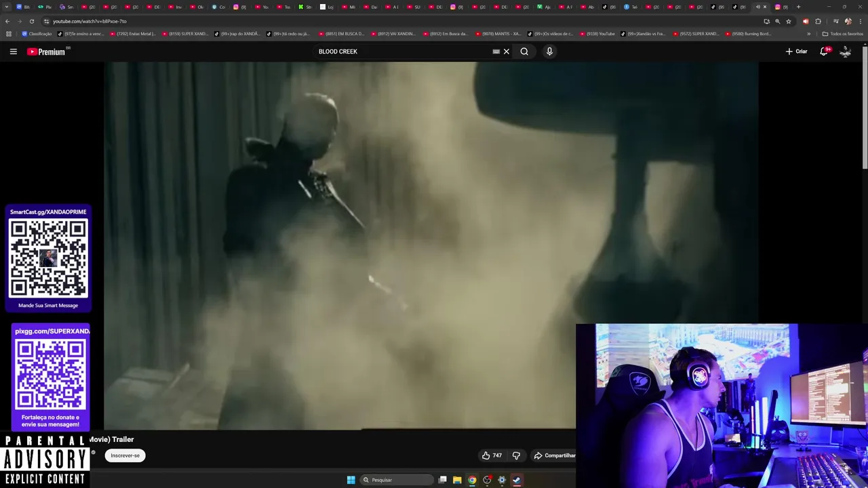868x488 pixels.
Task: Clear the BLOOD CREEK search text
Action: point(506,52)
